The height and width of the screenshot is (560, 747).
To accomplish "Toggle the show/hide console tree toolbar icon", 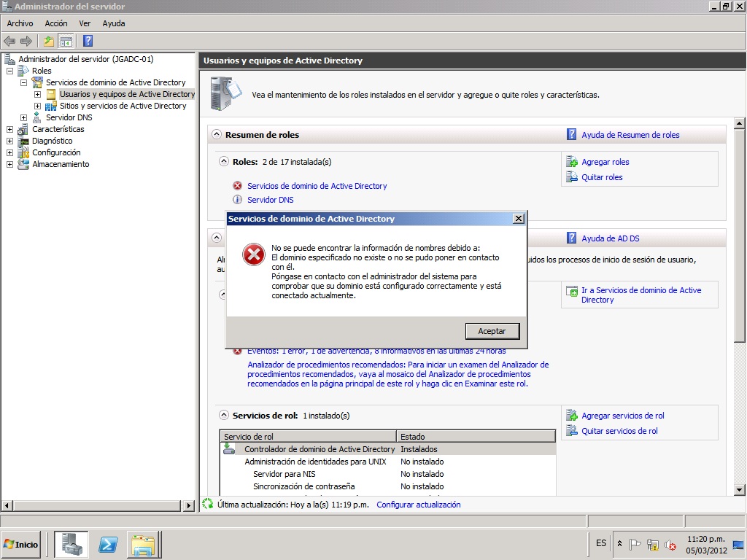I will coord(65,41).
